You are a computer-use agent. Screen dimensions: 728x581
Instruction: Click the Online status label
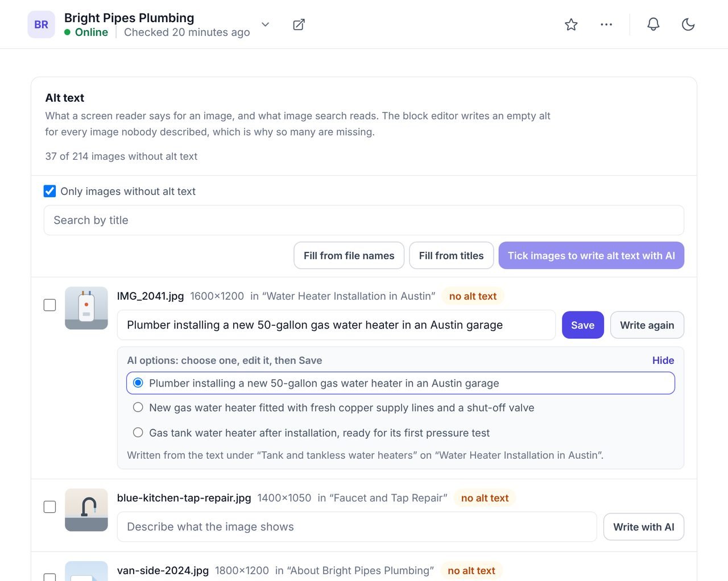point(86,32)
